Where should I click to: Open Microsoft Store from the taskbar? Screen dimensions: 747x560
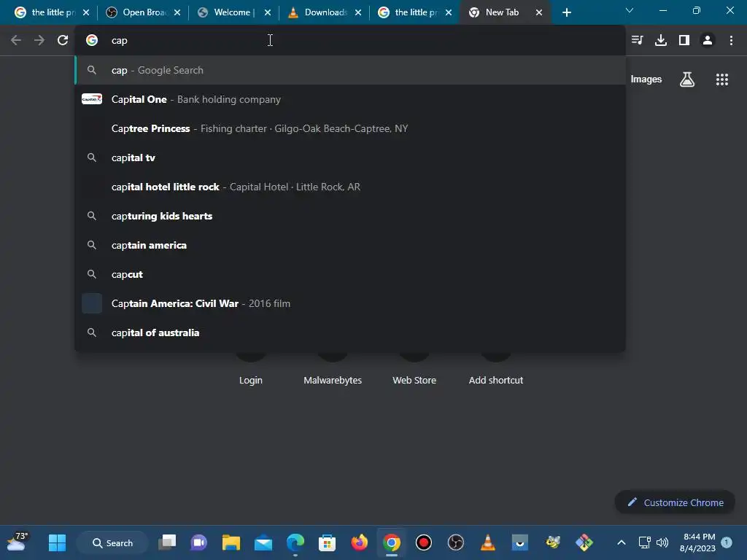[328, 542]
